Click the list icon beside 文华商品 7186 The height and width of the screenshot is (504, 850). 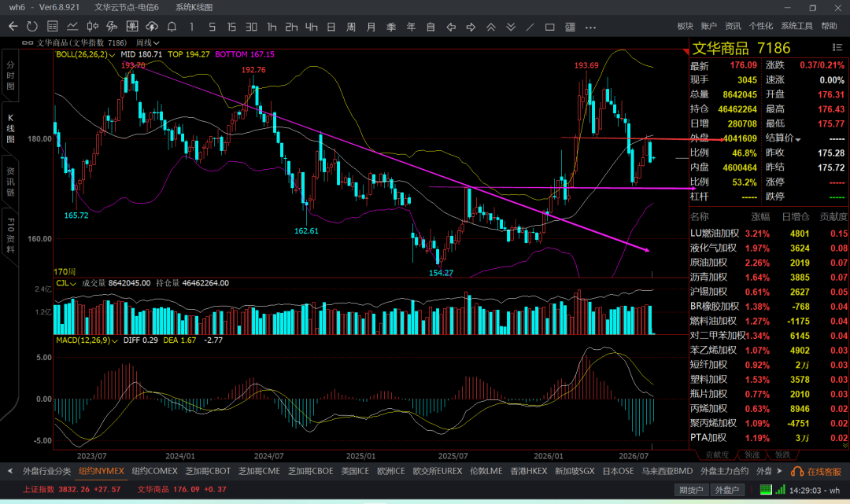pos(837,48)
